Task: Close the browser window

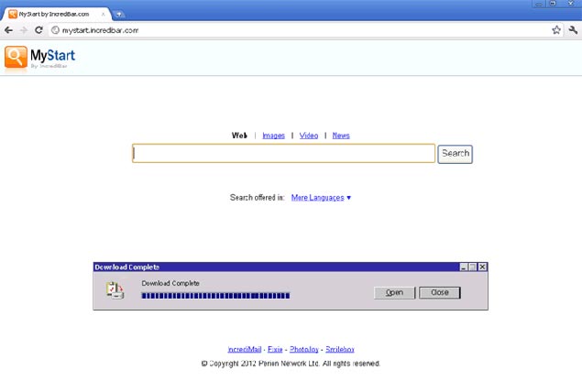Action: [x=571, y=4]
